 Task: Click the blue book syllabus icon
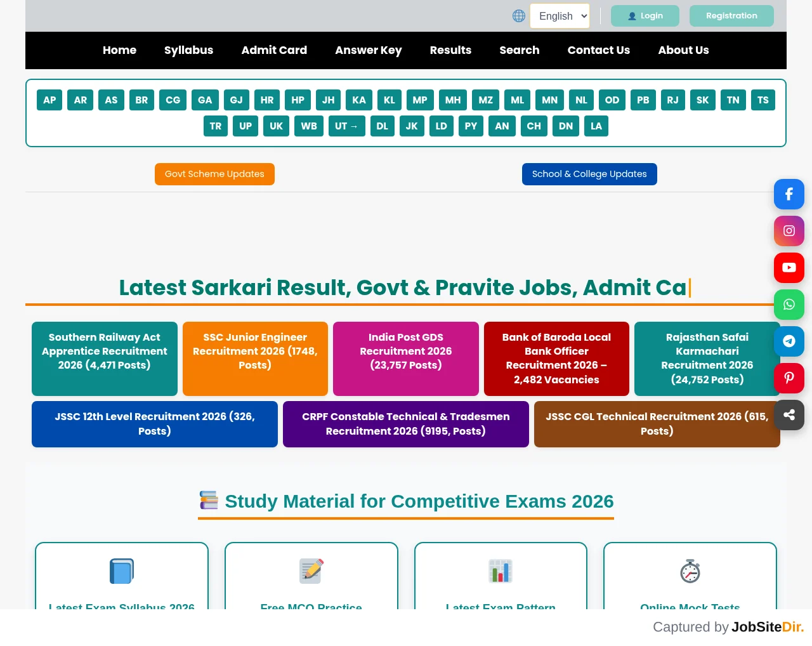[x=122, y=571]
